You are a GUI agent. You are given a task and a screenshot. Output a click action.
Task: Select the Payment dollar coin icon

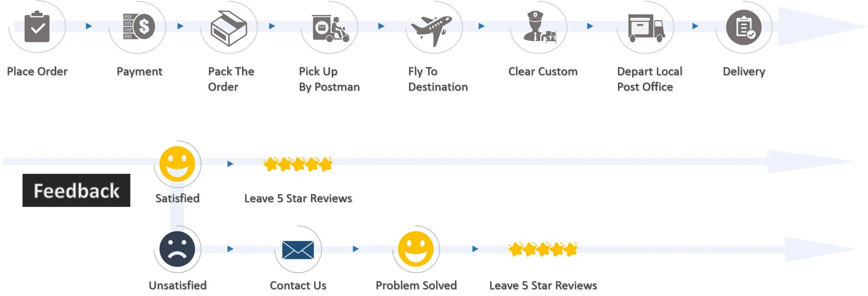coord(139,26)
